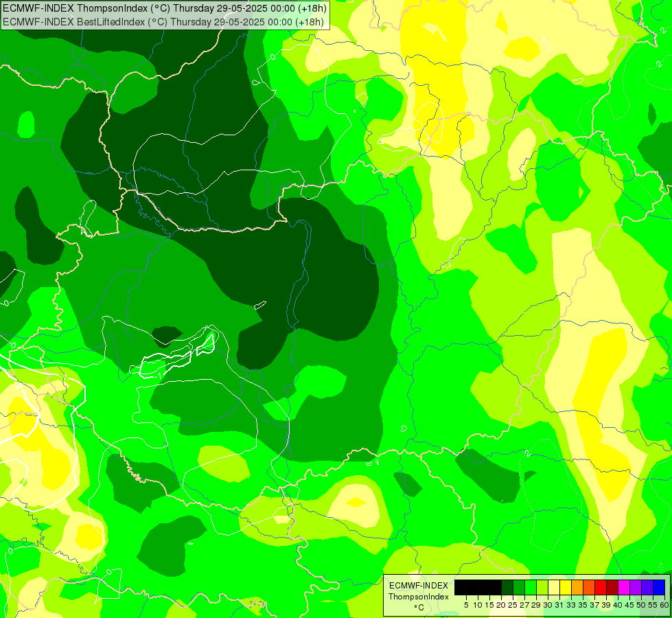
Task: Click legend scale value 25
Action: click(513, 605)
